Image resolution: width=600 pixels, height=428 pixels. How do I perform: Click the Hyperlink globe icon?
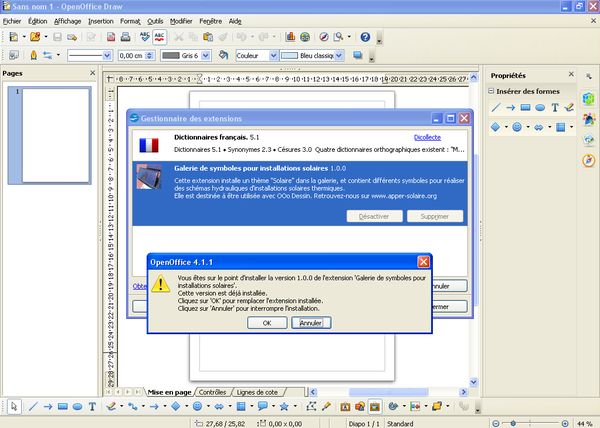pos(305,37)
